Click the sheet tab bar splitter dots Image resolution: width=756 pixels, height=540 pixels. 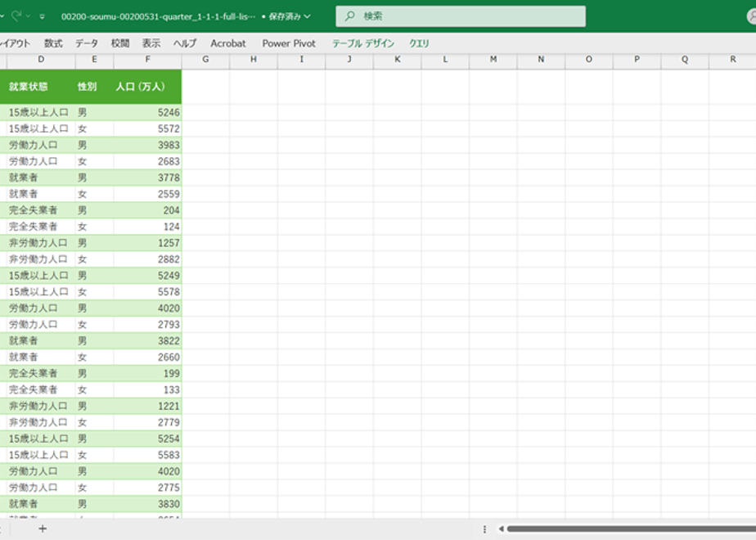click(484, 529)
